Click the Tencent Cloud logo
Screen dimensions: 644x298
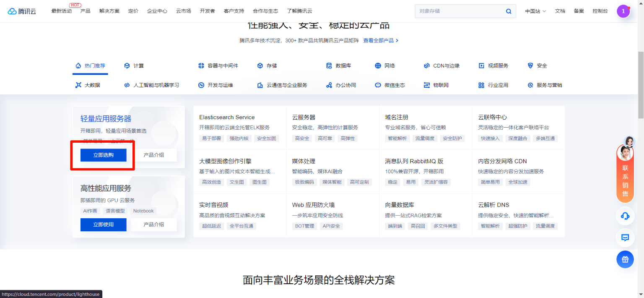[22, 11]
